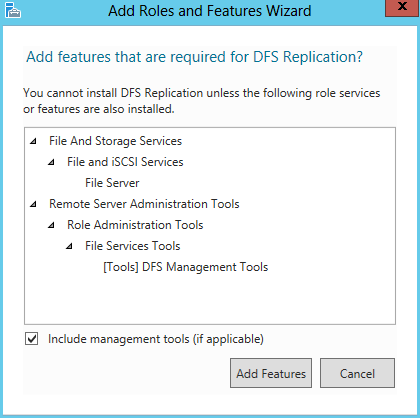Image resolution: width=420 pixels, height=418 pixels.
Task: Select File Services Tools label
Action: click(133, 246)
